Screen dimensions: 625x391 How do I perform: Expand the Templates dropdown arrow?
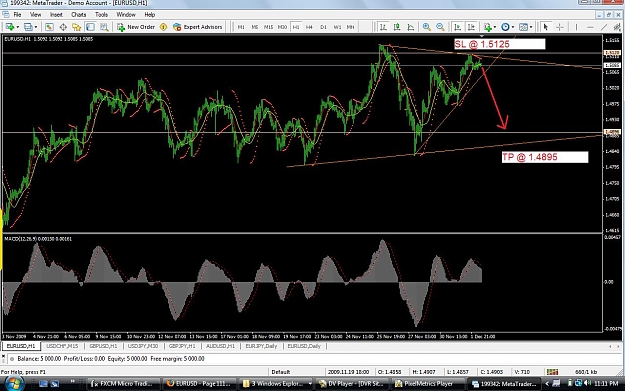[x=531, y=27]
